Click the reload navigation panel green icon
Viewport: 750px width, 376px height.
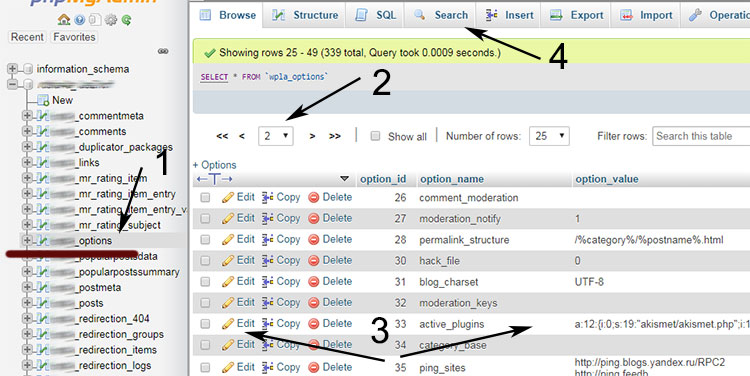126,20
